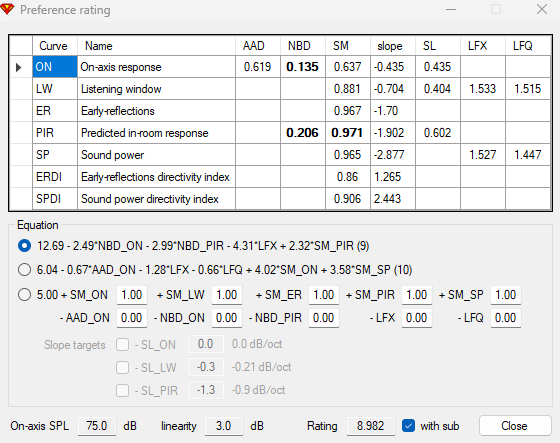Viewport: 560px width, 443px height.
Task: Click the On-axis SPL 75.0 field
Action: (97, 426)
